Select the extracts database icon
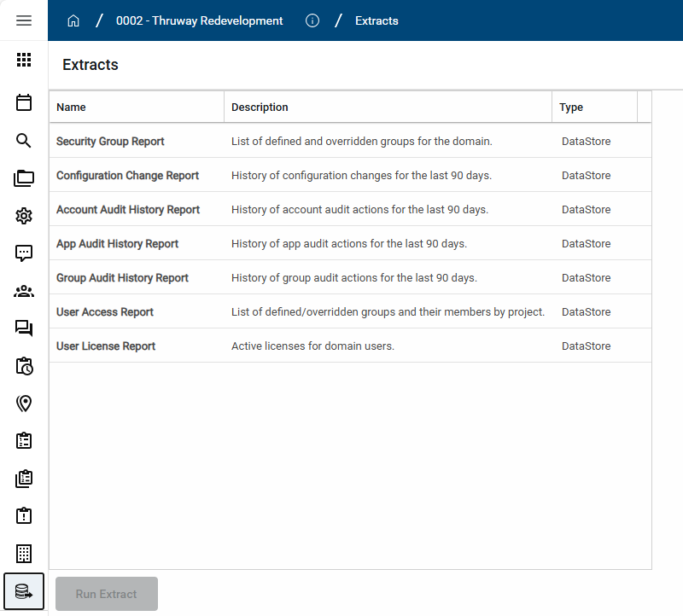 tap(24, 591)
